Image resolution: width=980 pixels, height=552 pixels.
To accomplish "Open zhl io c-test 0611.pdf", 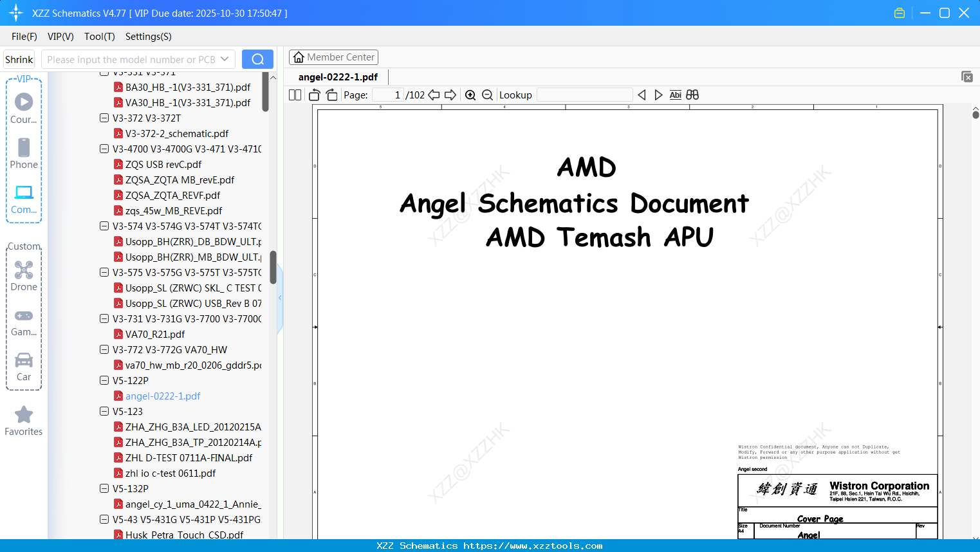I will 171,473.
